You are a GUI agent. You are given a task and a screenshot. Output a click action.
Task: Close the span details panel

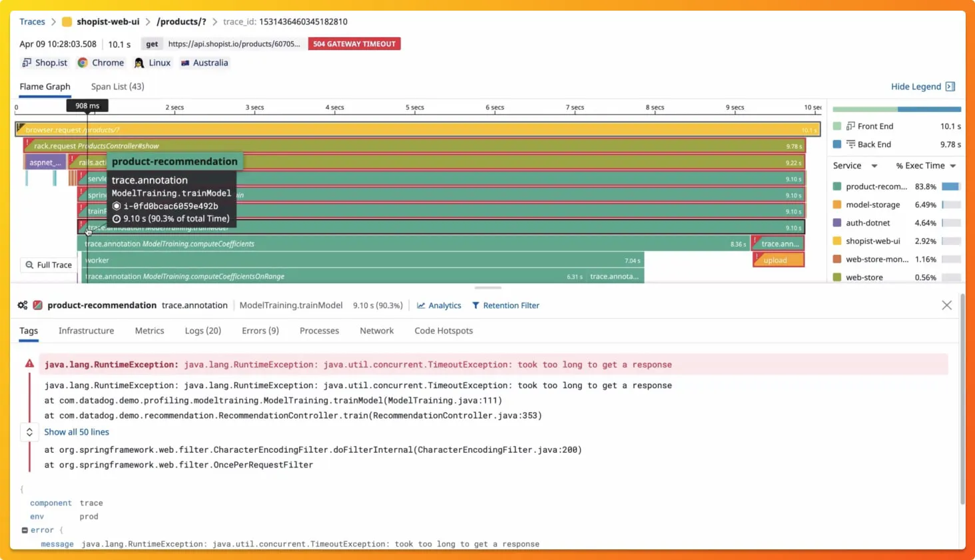(x=946, y=305)
